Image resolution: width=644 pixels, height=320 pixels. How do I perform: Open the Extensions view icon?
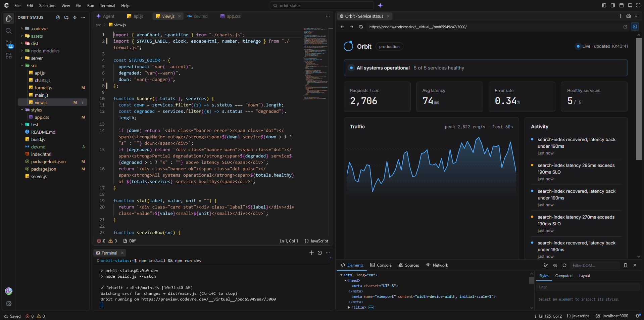(9, 56)
